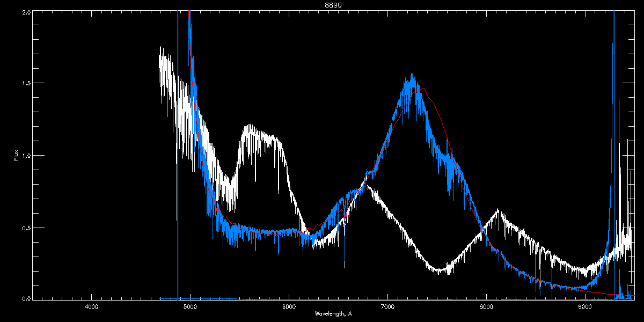Image resolution: width=644 pixels, height=322 pixels.
Task: Click the 1.0 y-axis tick label
Action: pos(26,156)
